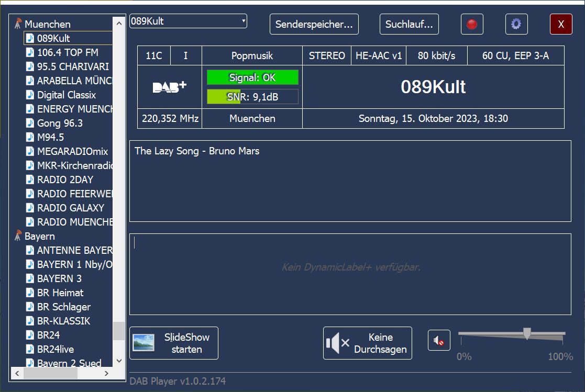Click the Bayern ensemble antenna icon
The width and height of the screenshot is (585, 392).
click(18, 236)
